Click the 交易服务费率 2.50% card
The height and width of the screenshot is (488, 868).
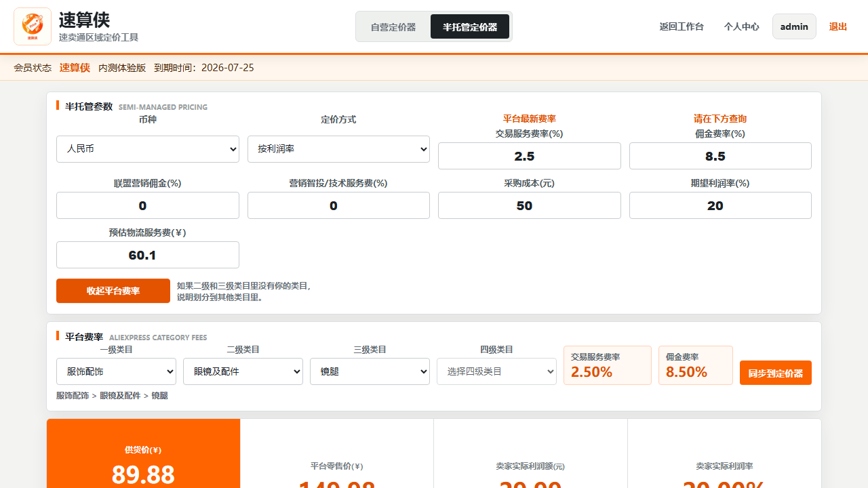[x=608, y=365]
